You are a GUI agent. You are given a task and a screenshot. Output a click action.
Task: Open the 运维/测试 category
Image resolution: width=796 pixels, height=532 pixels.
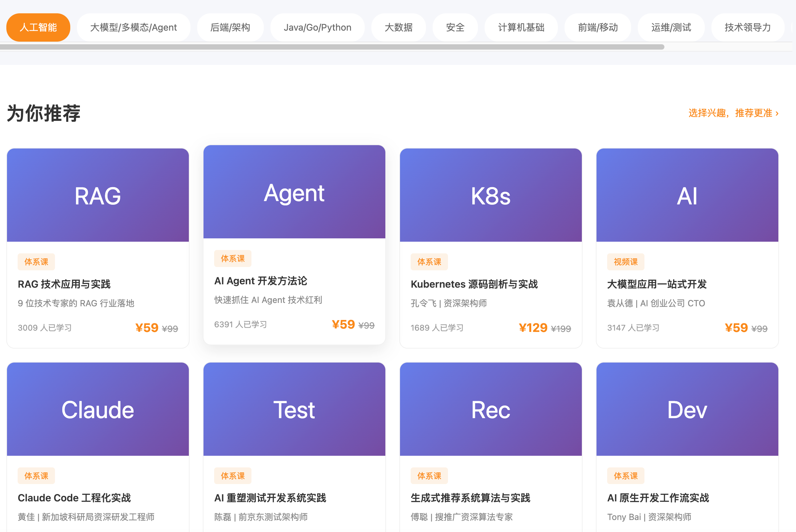(671, 27)
